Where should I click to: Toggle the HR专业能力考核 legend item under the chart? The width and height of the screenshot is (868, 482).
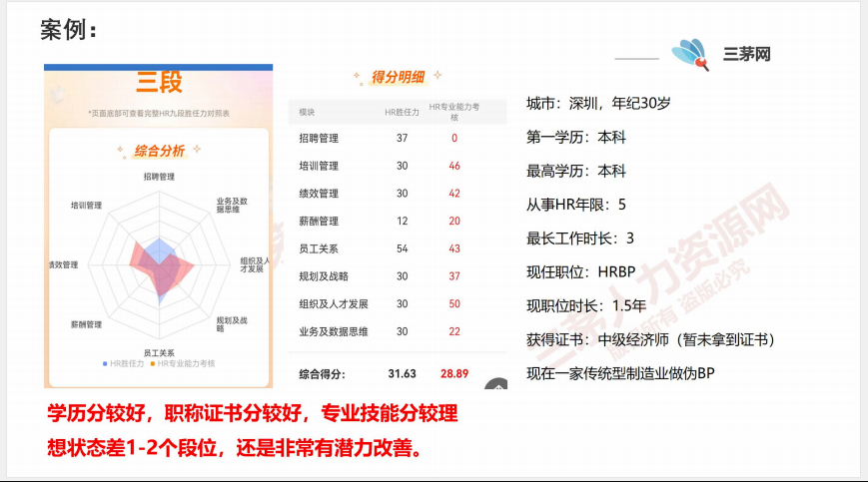(183, 363)
